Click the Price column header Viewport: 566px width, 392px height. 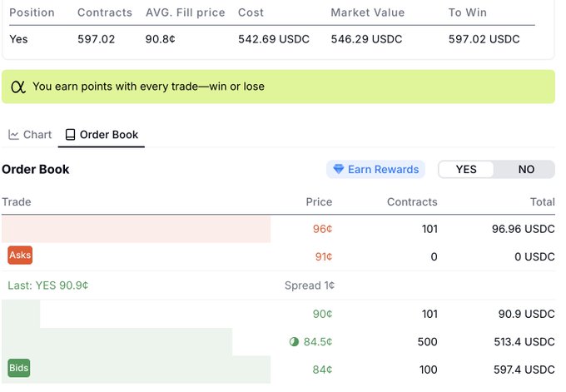319,202
